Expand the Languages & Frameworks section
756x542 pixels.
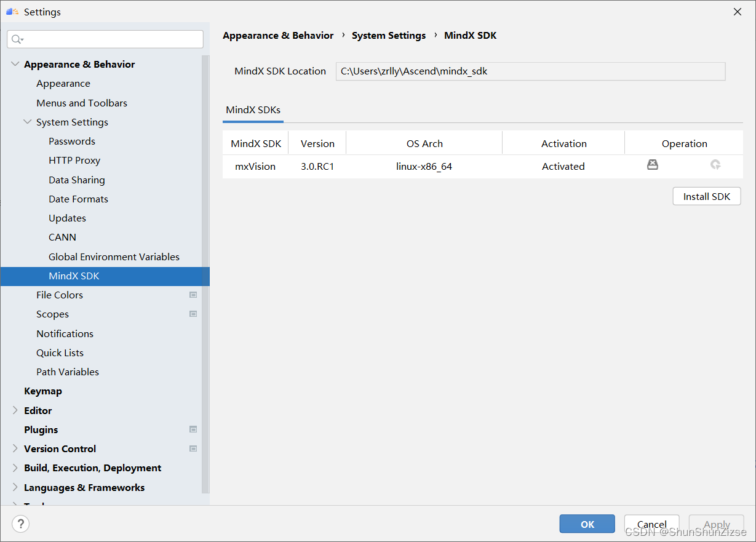click(x=15, y=487)
